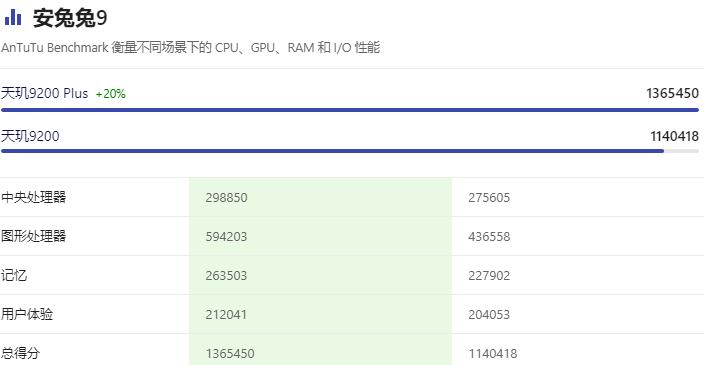The image size is (704, 365).
Task: Click the memory value 263503
Action: (x=226, y=276)
